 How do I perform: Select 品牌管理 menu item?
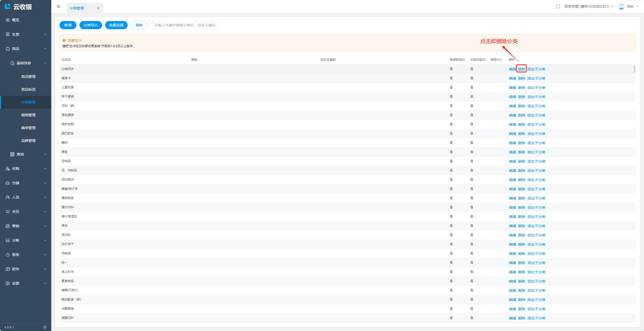(x=28, y=141)
